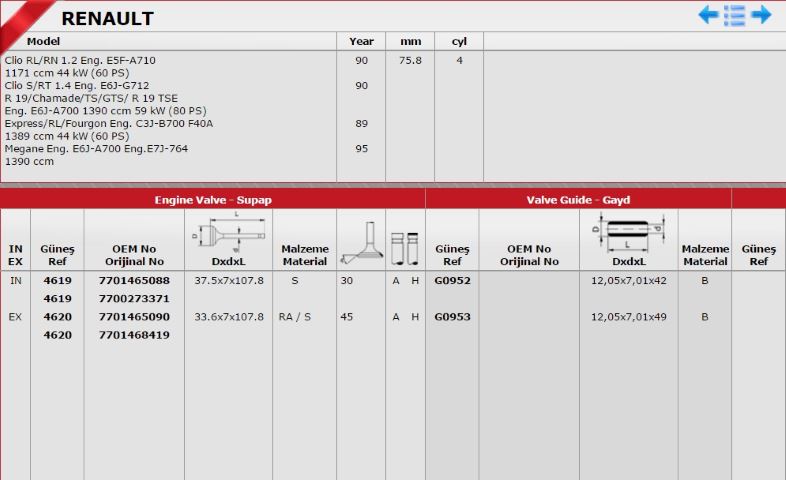The image size is (786, 480).
Task: Open Güneş ref 4620 with OEM 7701465090
Action: [58, 317]
